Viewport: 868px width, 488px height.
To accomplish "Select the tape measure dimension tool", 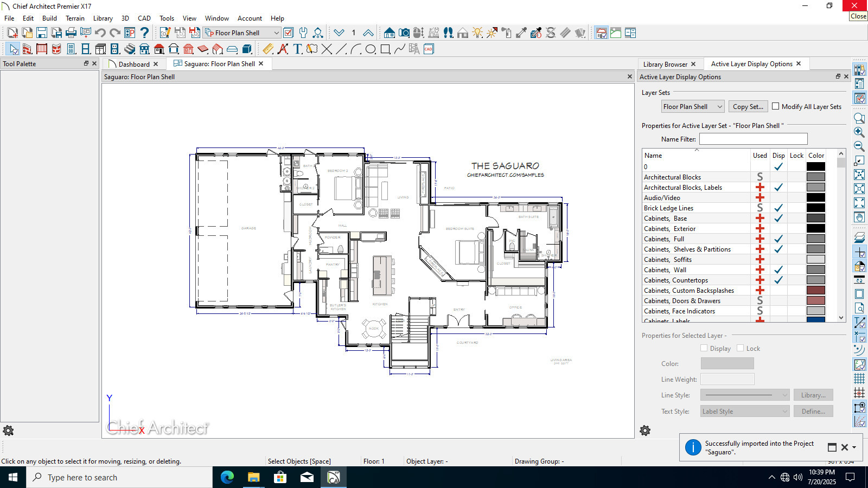I will [x=268, y=49].
